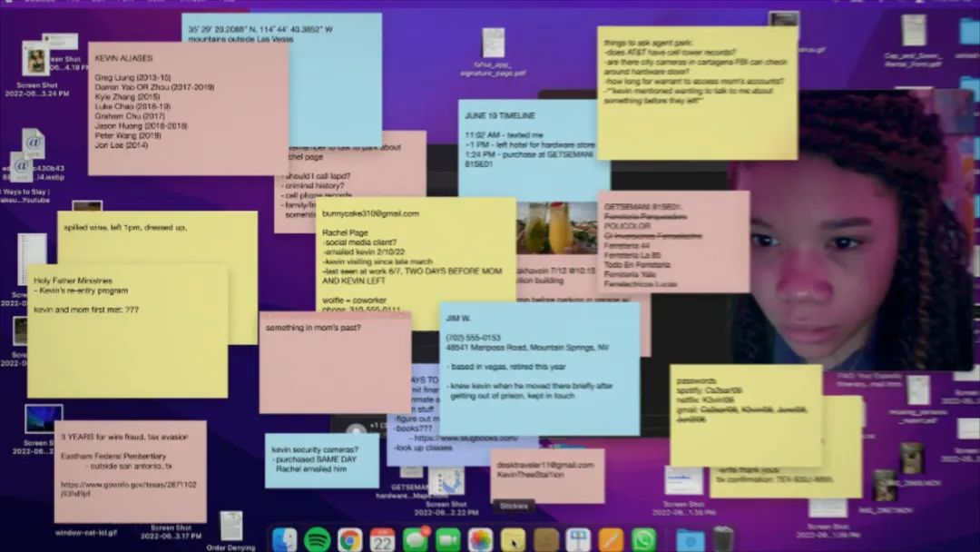The height and width of the screenshot is (552, 980).
Task: Open the Trash in the dock
Action: [723, 539]
